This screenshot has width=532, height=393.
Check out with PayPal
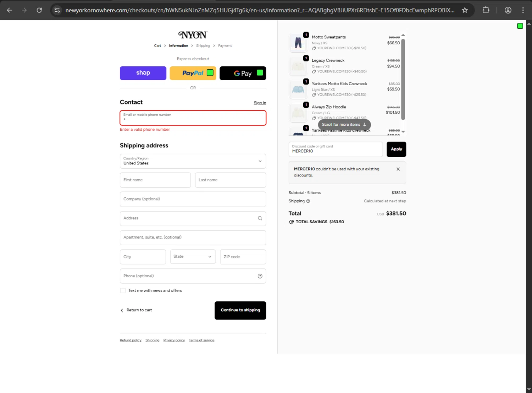pos(193,73)
